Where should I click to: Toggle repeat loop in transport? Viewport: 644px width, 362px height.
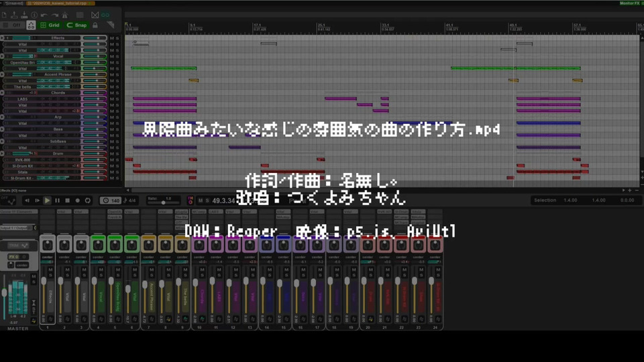(87, 200)
